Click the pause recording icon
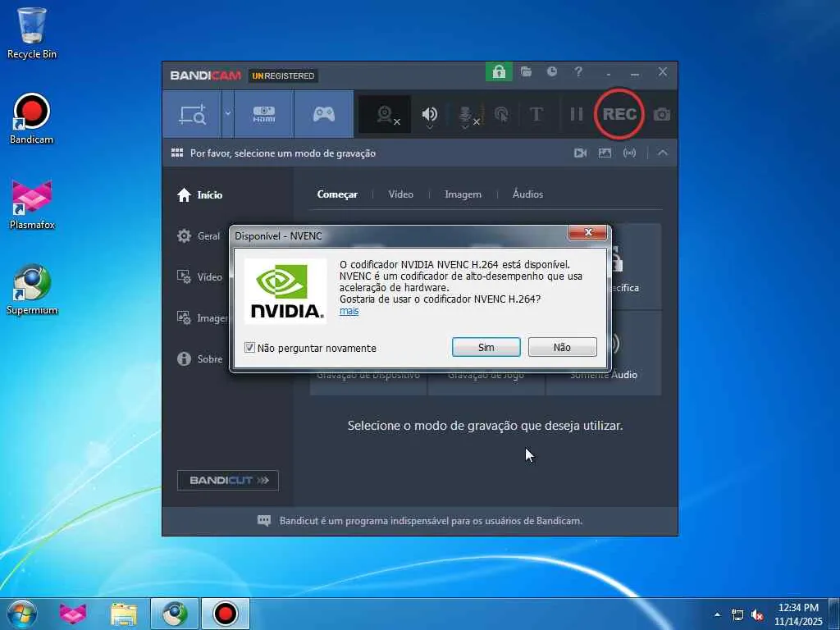840x630 pixels. click(576, 114)
